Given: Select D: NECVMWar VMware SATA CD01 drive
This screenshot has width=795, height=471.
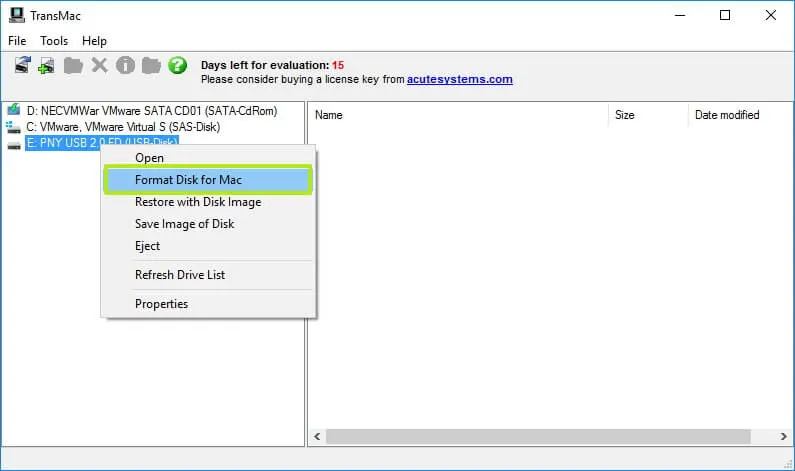Looking at the screenshot, I should click(152, 111).
